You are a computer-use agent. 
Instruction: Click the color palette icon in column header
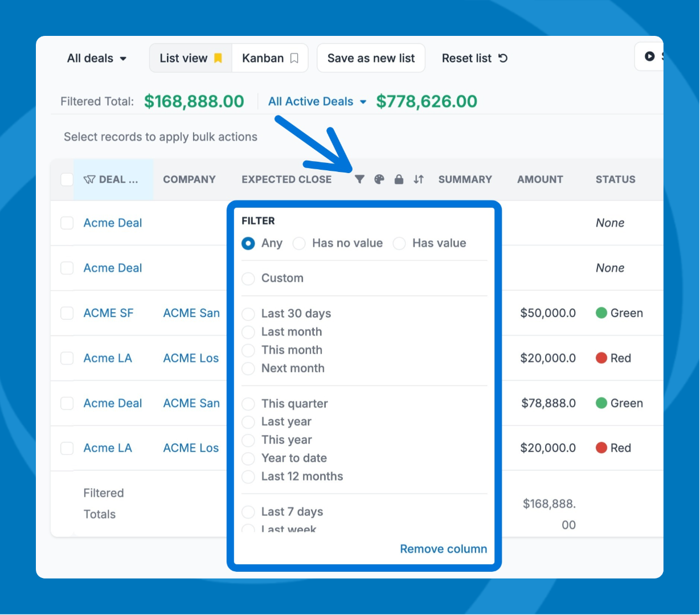click(x=379, y=179)
